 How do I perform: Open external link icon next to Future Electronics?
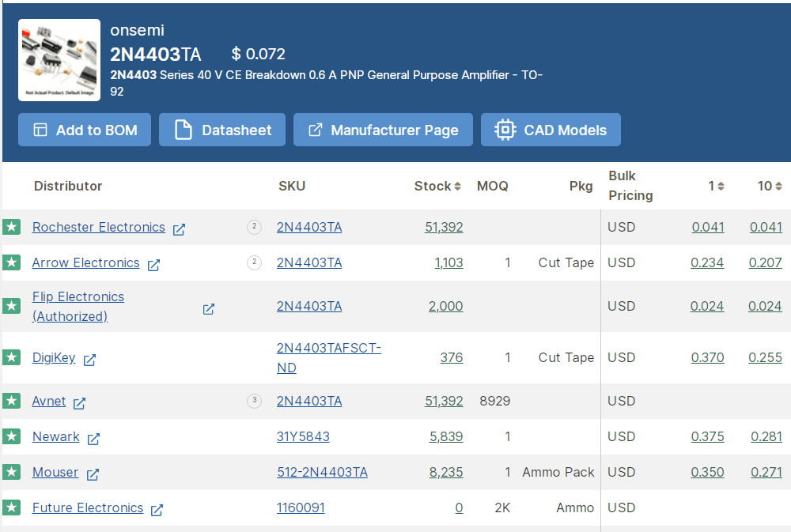pyautogui.click(x=157, y=510)
